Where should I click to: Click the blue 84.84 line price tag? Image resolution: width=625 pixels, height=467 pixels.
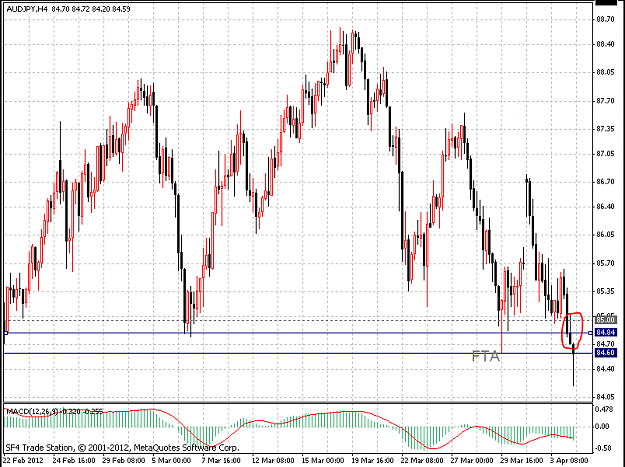click(x=605, y=332)
